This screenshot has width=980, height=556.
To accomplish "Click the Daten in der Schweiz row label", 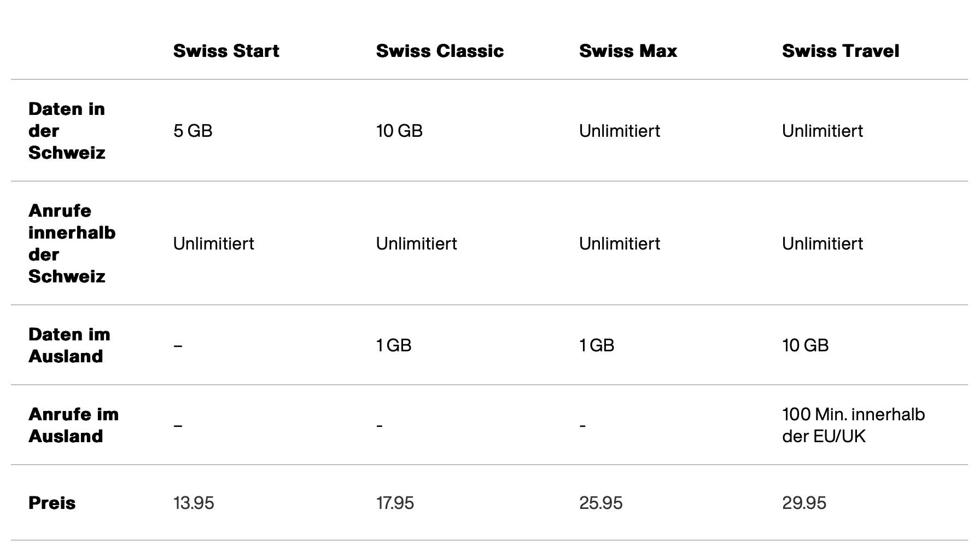I will [67, 131].
